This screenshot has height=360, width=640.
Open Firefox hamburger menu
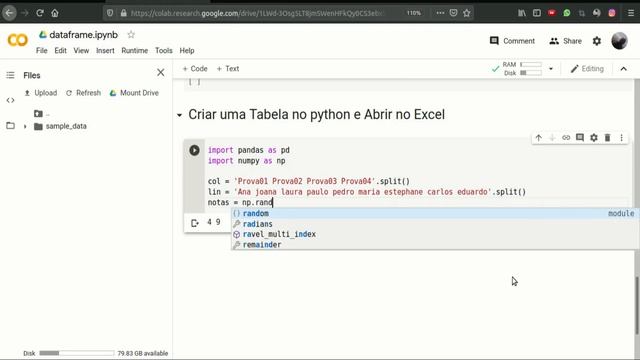(x=631, y=13)
